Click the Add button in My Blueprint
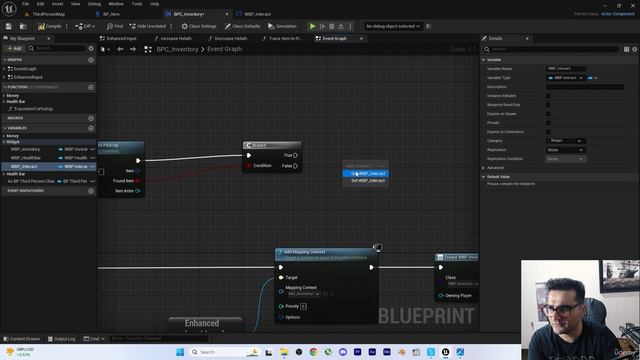The height and width of the screenshot is (360, 640). 14,48
